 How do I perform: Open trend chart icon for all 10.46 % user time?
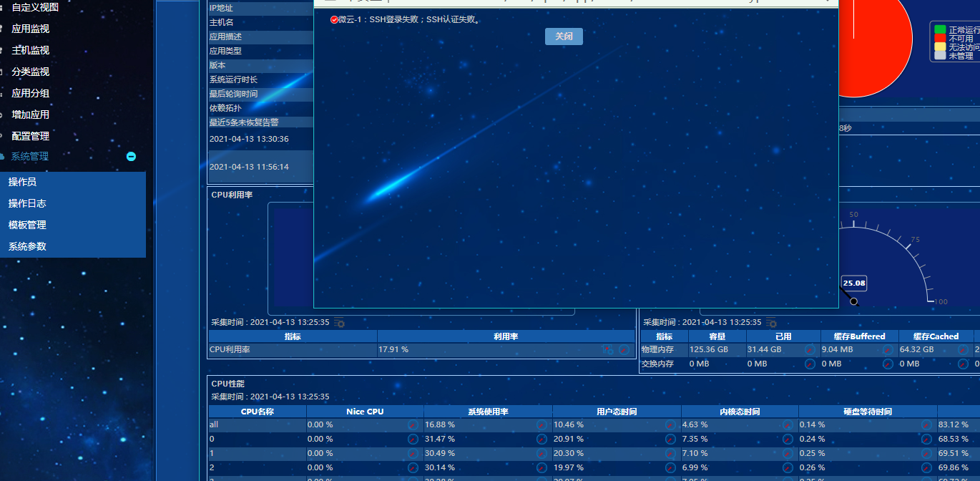(x=670, y=424)
